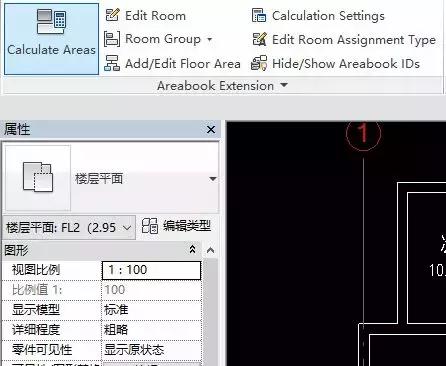Image resolution: width=446 pixels, height=366 pixels.
Task: Open the Room Group dropdown
Action: (x=210, y=39)
